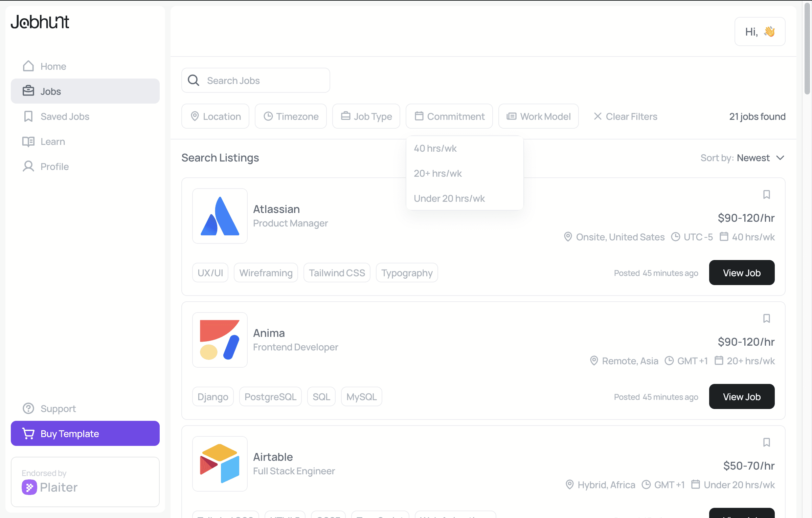Click the Home icon in the sidebar
Screen dimensions: 812x518
coord(28,66)
